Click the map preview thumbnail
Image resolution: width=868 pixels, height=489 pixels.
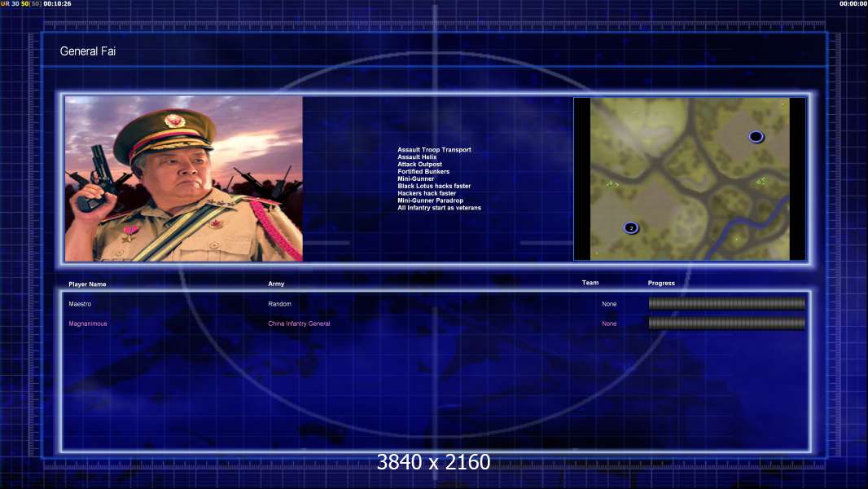point(690,178)
